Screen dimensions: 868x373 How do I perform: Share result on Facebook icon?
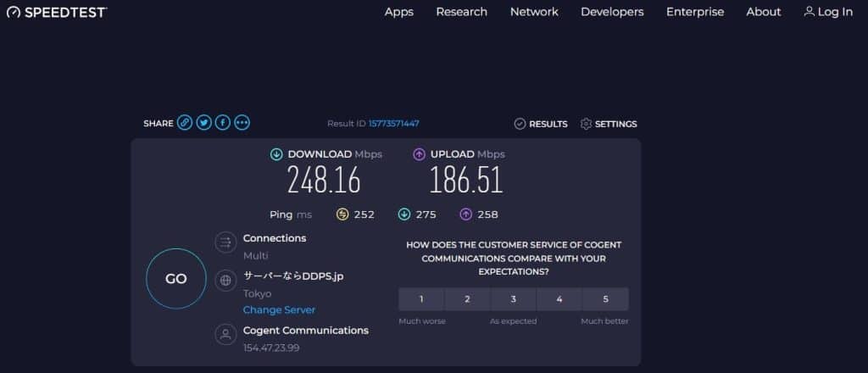click(x=223, y=123)
